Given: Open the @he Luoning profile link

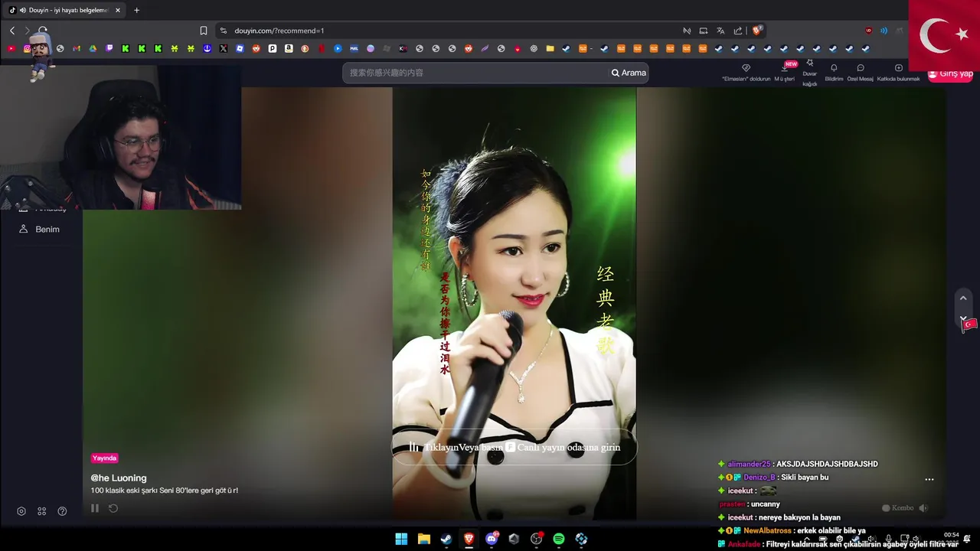Looking at the screenshot, I should click(119, 478).
